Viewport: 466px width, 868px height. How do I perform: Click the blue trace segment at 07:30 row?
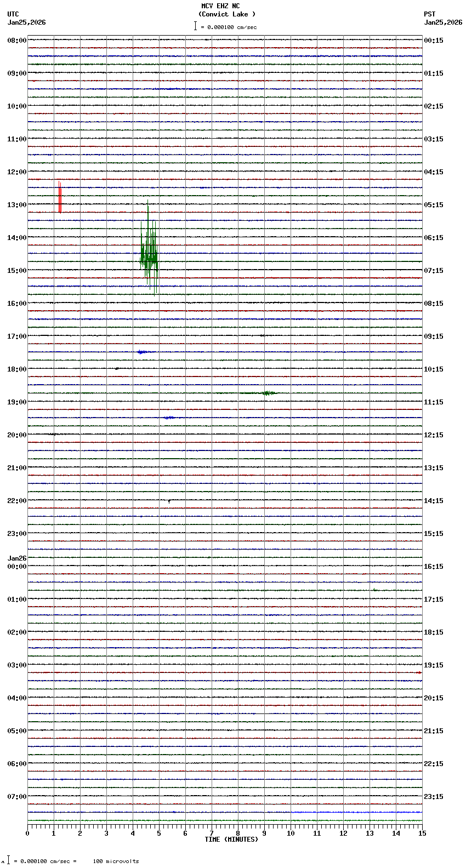pos(356,812)
